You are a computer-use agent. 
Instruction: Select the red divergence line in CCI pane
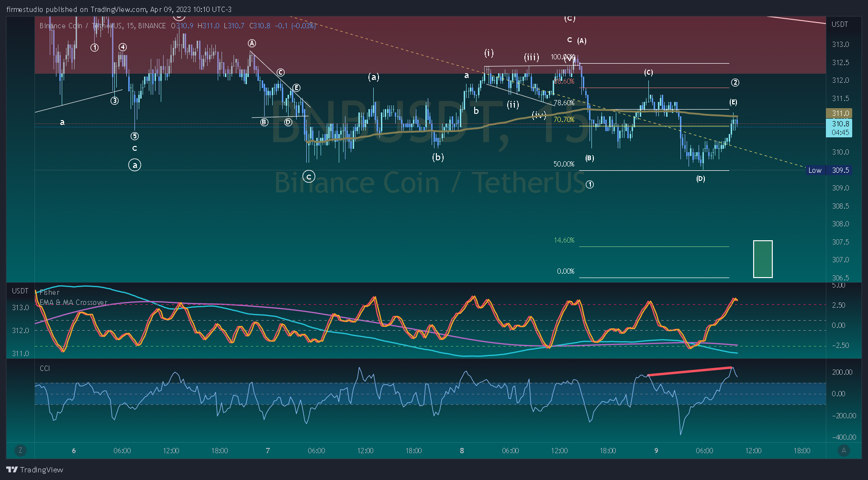[690, 371]
